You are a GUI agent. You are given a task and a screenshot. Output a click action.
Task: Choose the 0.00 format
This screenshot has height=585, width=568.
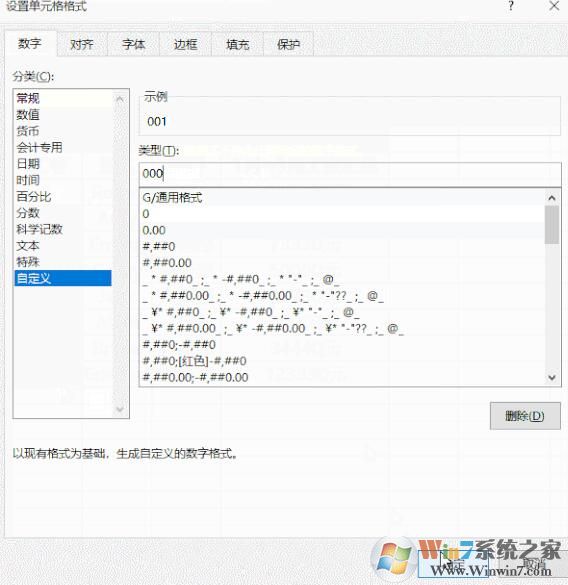click(342, 230)
